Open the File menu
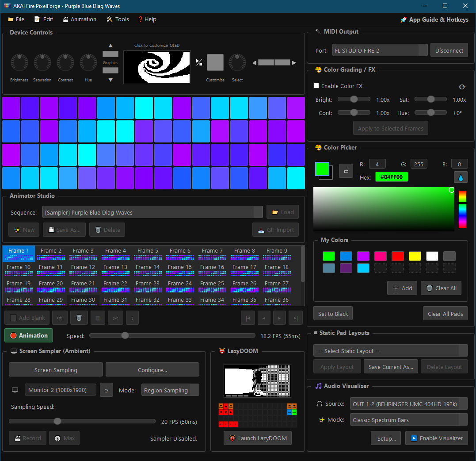This screenshot has width=476, height=461. coord(16,19)
